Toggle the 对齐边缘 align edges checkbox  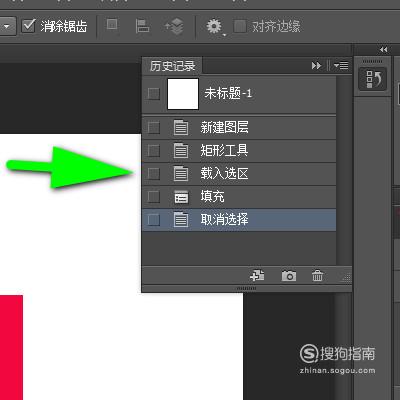240,26
